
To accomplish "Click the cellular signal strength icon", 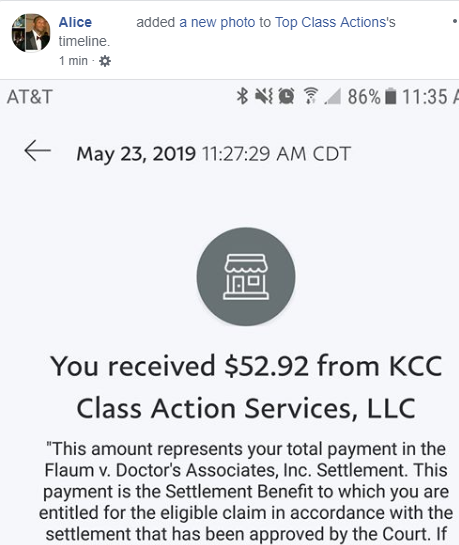I will (x=333, y=96).
